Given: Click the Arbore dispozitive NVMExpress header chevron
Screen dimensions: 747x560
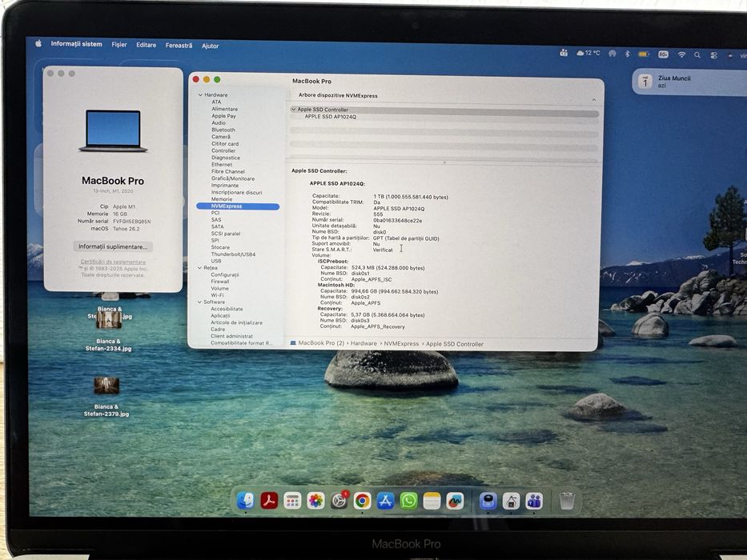Looking at the screenshot, I should pos(593,99).
